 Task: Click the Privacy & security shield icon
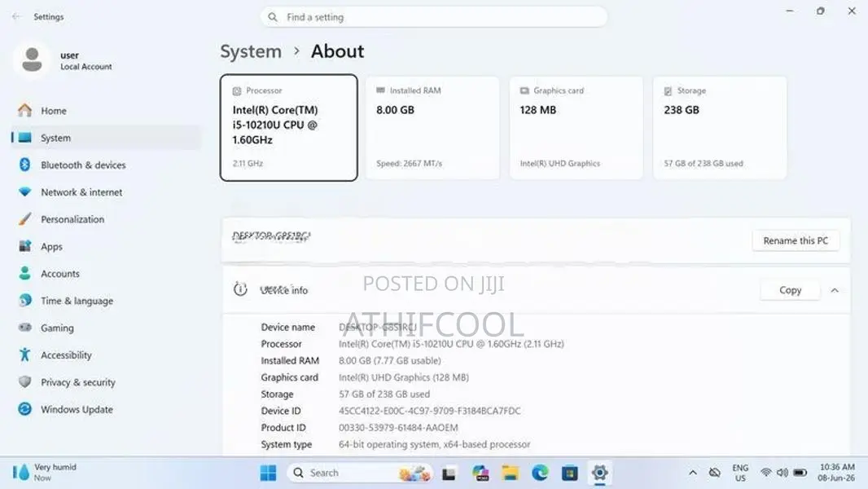[25, 381]
